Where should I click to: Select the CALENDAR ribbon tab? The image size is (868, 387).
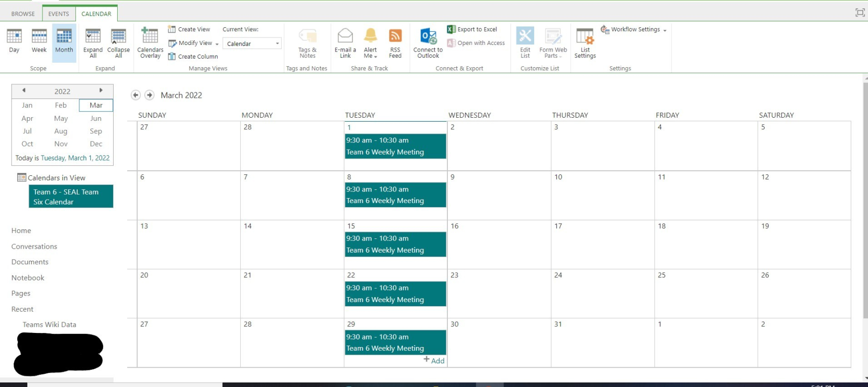(x=96, y=14)
